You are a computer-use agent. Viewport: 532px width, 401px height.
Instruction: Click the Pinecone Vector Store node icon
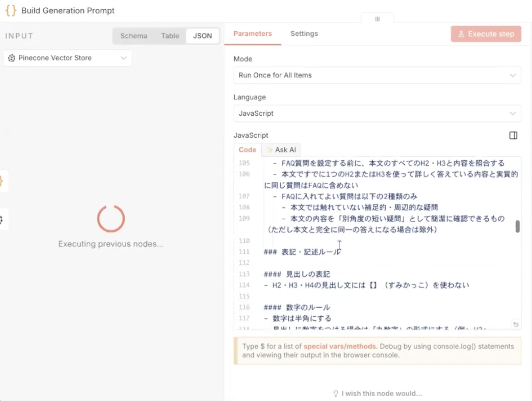pyautogui.click(x=11, y=58)
